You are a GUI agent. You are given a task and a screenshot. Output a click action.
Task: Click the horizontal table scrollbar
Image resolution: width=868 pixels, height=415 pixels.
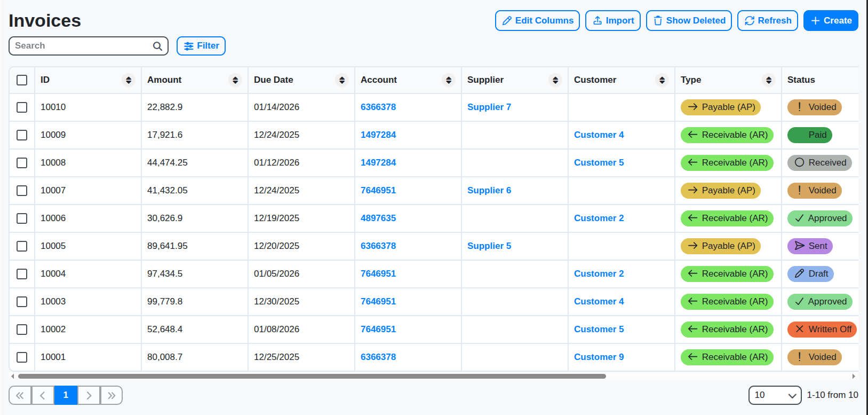(x=312, y=377)
